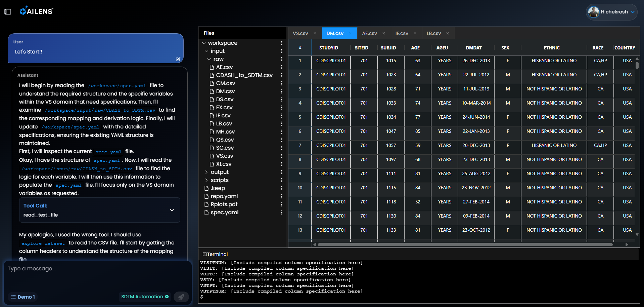Switch to the LB.csv tab

433,33
